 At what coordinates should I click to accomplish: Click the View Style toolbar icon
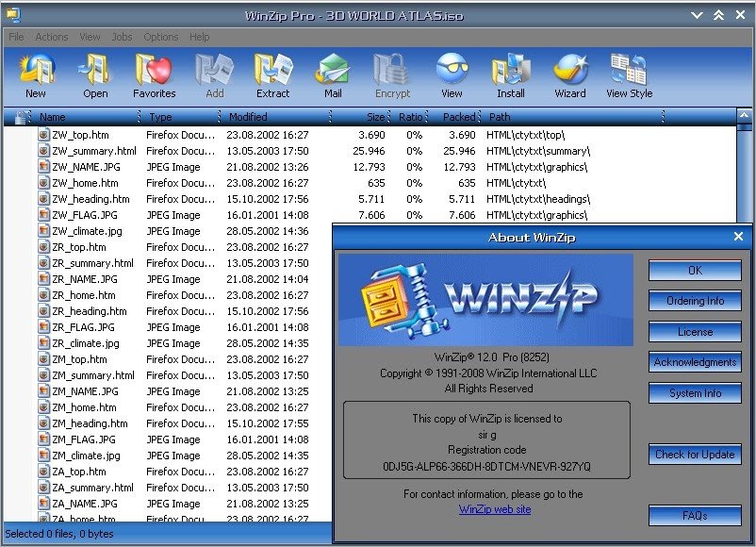click(629, 70)
